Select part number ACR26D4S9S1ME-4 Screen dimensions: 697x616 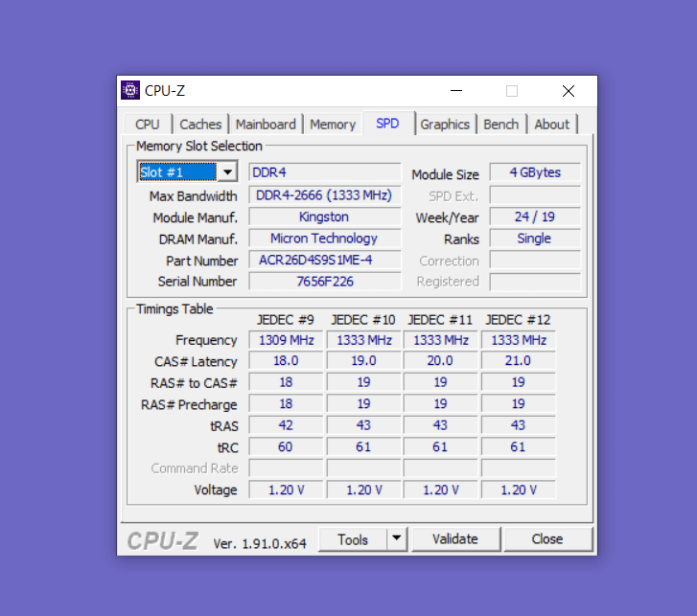click(x=325, y=260)
